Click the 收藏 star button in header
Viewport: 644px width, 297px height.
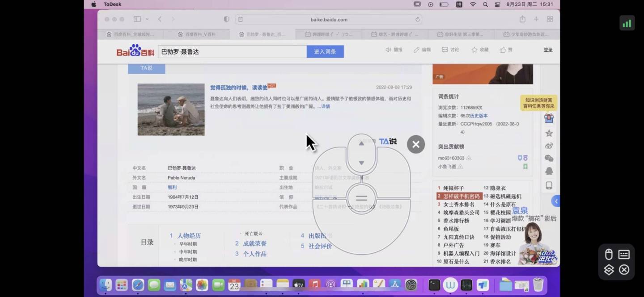(480, 50)
